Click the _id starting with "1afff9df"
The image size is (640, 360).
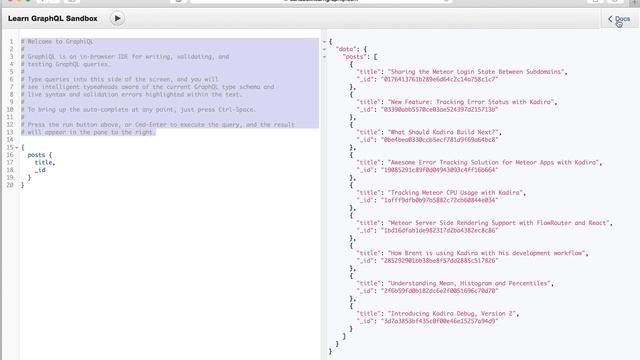(439, 200)
